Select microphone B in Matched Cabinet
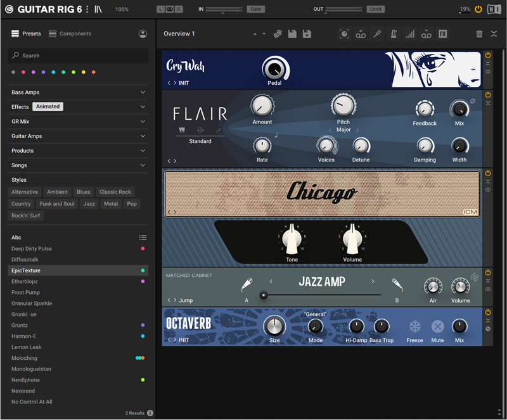Image resolution: width=507 pixels, height=420 pixels. [x=397, y=285]
